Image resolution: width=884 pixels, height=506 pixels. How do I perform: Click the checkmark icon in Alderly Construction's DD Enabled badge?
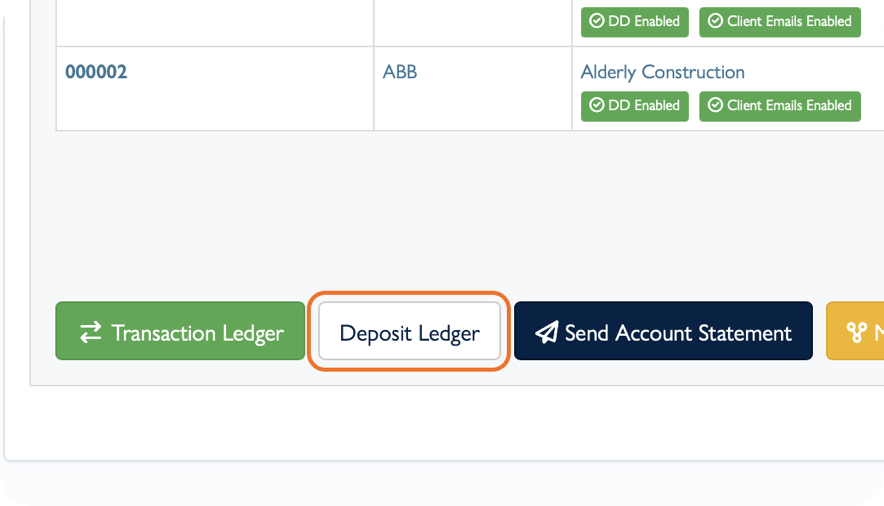(597, 105)
